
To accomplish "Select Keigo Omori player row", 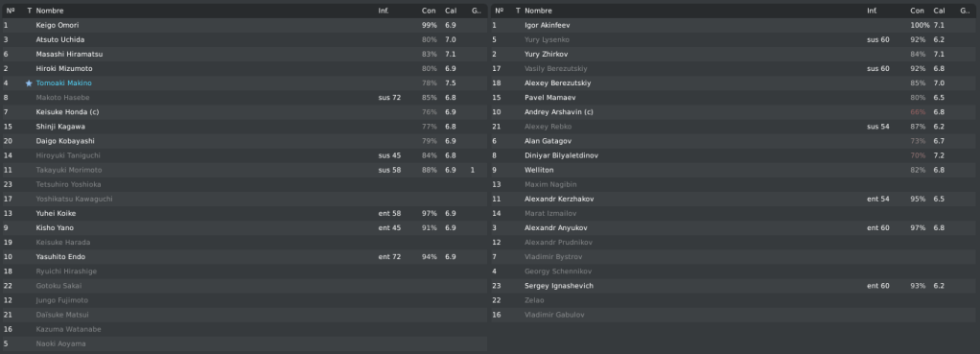I will 244,25.
